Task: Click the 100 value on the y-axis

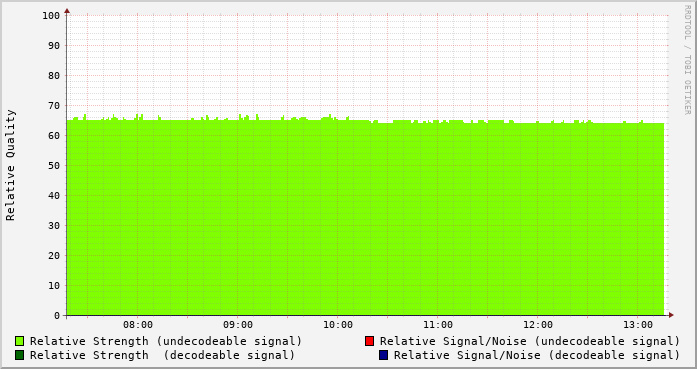Action: click(x=51, y=16)
